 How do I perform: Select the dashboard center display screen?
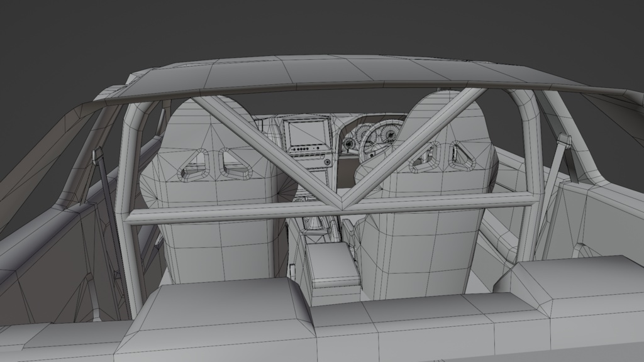tap(309, 133)
